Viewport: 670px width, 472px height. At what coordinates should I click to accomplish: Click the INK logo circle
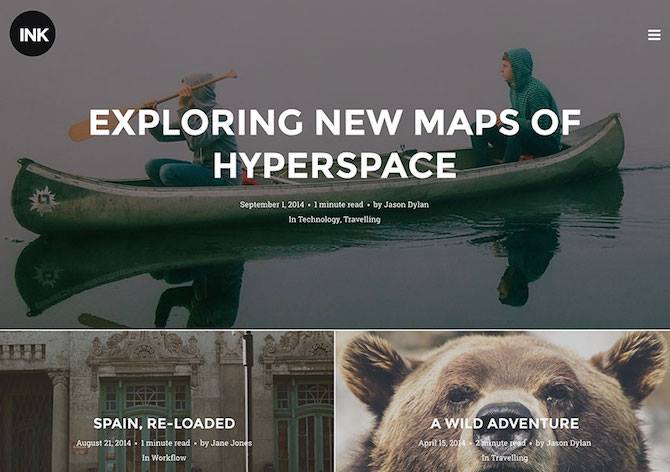tap(32, 33)
